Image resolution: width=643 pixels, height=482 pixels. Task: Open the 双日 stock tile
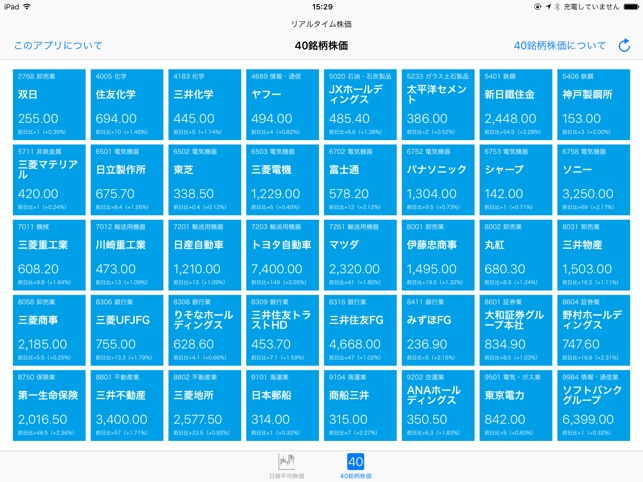click(x=49, y=105)
